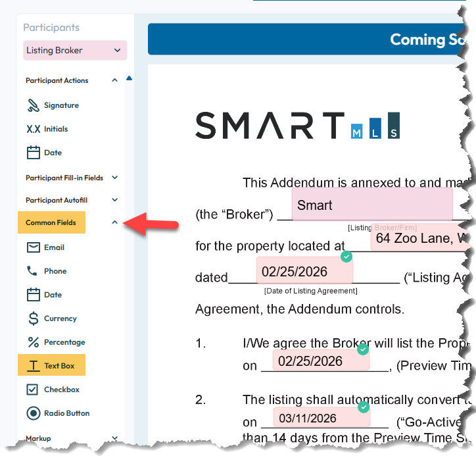Image resolution: width=476 pixels, height=456 pixels.
Task: Collapse the Common Fields chevron
Action: coord(114,222)
